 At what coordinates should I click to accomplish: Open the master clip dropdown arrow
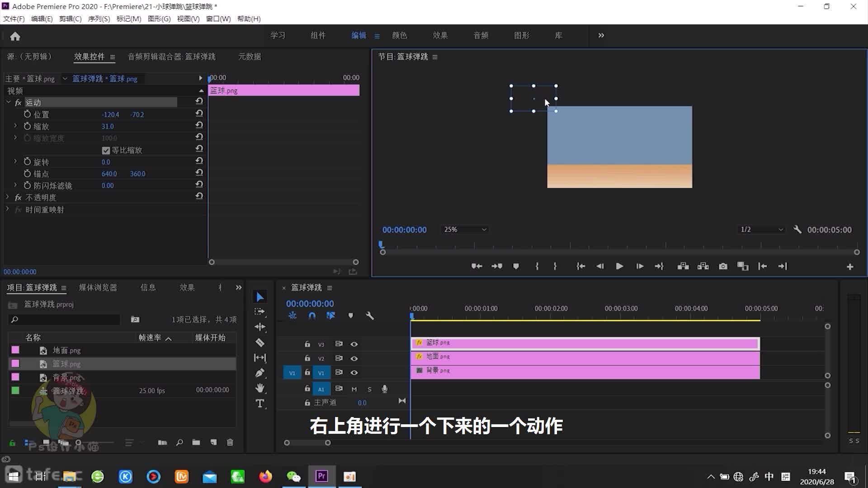(x=65, y=79)
